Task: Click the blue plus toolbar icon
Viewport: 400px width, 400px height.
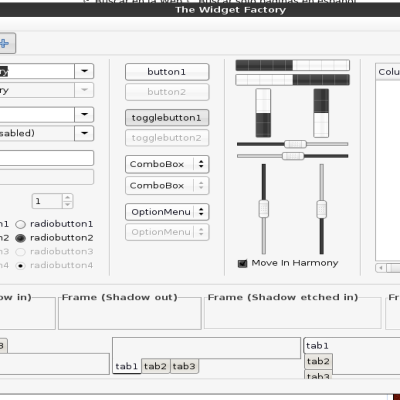Action: (4, 43)
